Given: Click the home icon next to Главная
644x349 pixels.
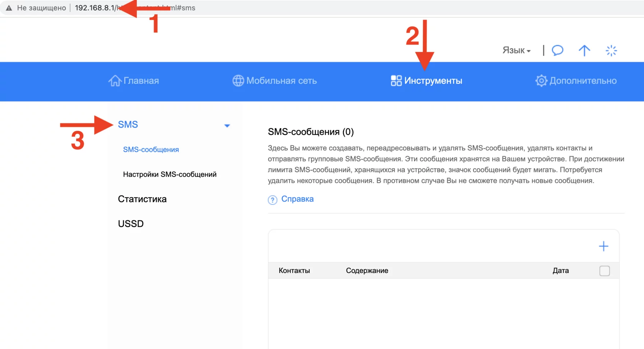Looking at the screenshot, I should tap(115, 81).
